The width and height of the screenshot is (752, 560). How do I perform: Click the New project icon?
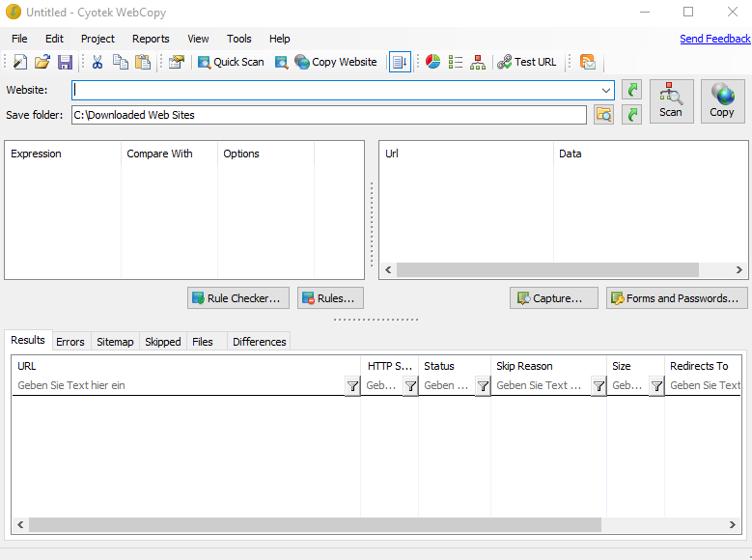point(19,62)
